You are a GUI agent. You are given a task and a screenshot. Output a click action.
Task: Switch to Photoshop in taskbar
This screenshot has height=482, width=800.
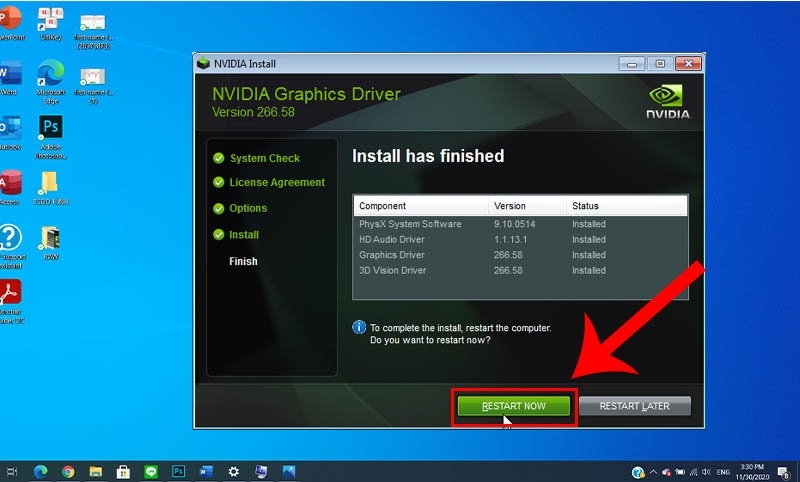(x=178, y=472)
